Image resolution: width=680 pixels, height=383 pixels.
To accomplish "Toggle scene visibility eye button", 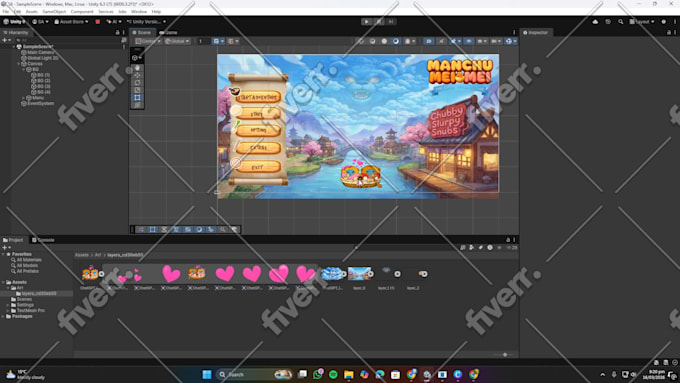I will click(468, 41).
